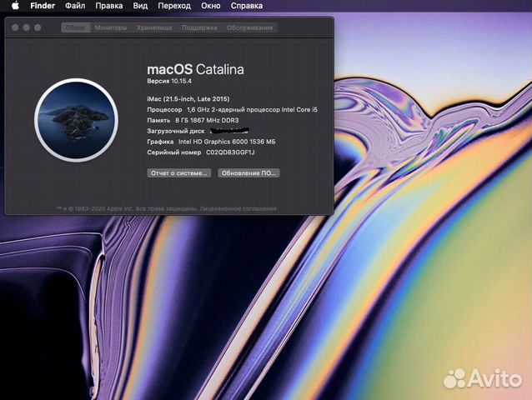Switch to the Хранилище tab

click(154, 27)
